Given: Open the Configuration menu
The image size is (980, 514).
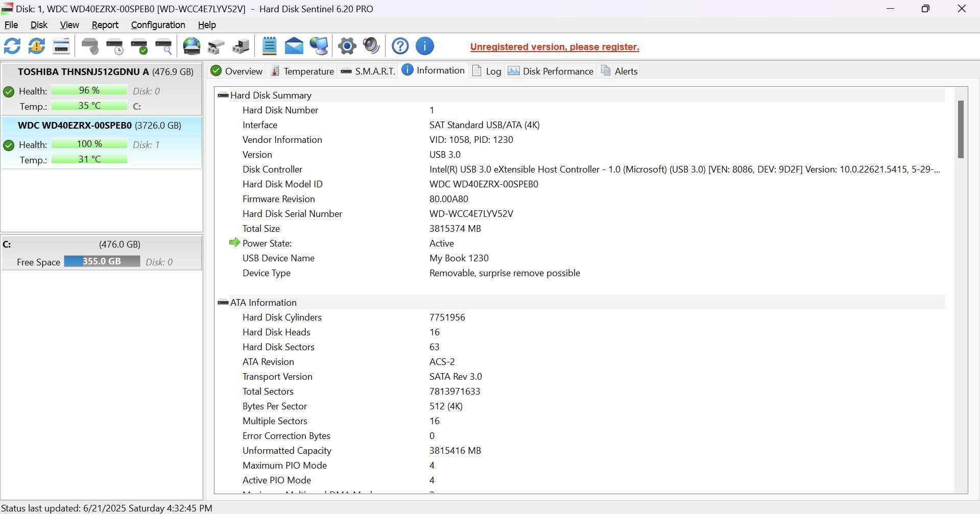Looking at the screenshot, I should tap(158, 25).
